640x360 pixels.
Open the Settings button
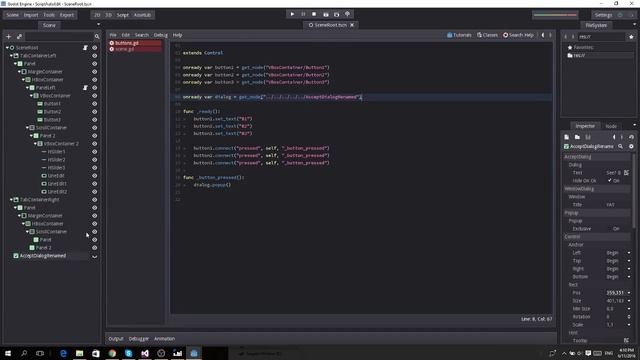click(x=603, y=15)
